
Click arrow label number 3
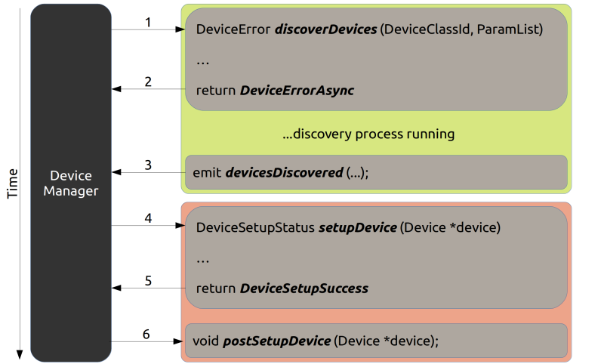tap(148, 165)
